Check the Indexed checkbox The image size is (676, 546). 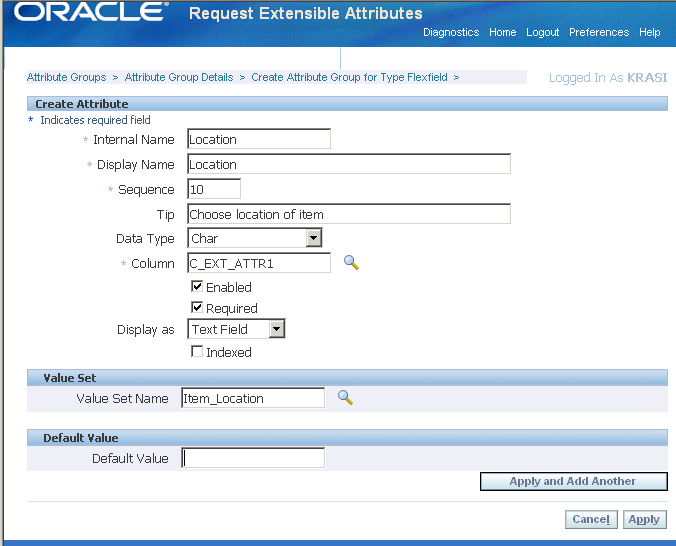coord(197,351)
